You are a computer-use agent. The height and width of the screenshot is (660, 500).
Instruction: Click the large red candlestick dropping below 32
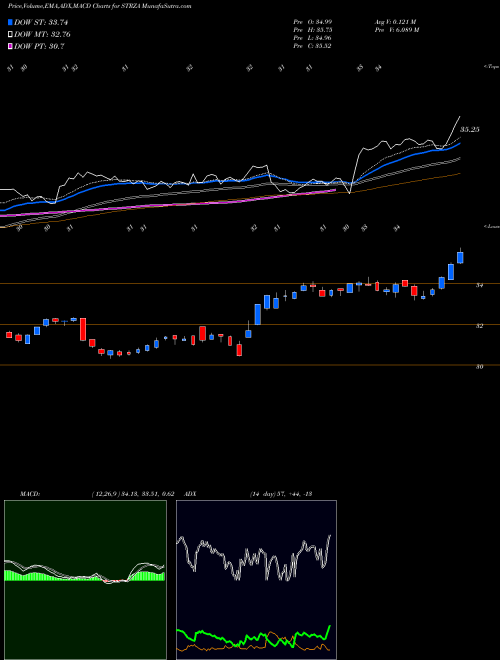point(83,329)
